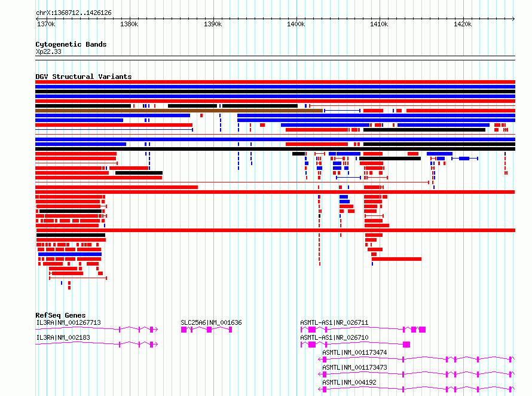Open the IL3RA|NM_001267713 gene label
The width and height of the screenshot is (532, 396).
pos(69,322)
